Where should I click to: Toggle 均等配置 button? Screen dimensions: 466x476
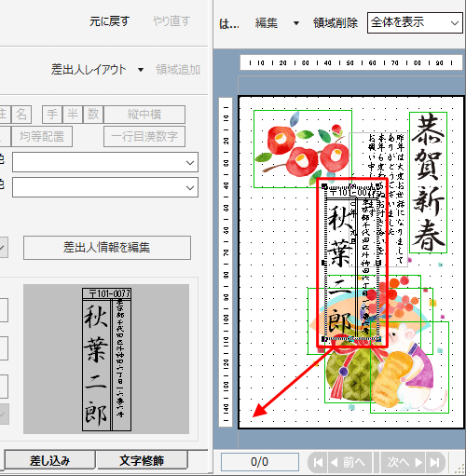click(42, 136)
